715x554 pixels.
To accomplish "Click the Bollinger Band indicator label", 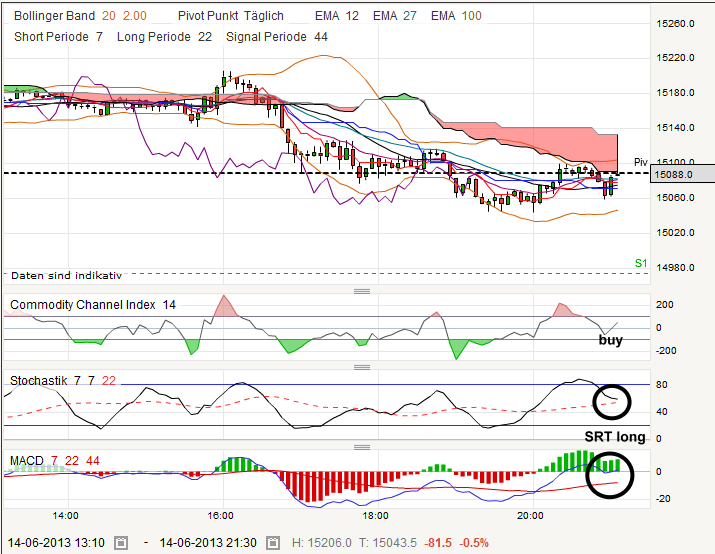I will 54,16.
